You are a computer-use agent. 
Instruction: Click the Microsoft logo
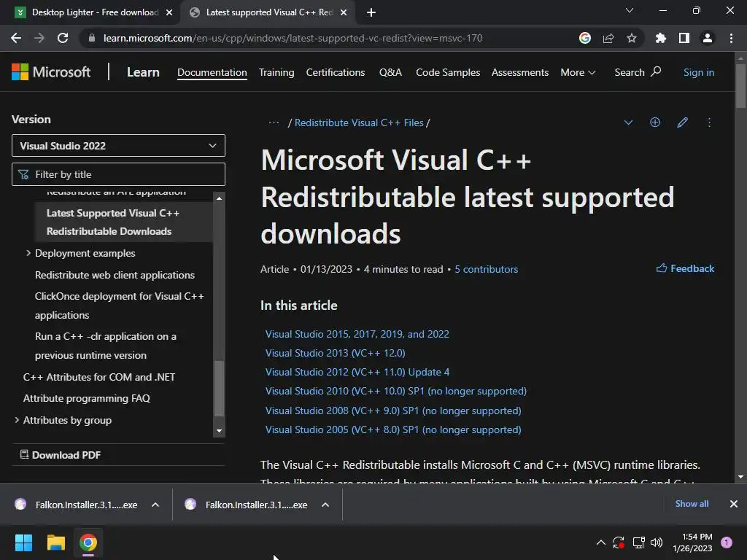click(51, 72)
